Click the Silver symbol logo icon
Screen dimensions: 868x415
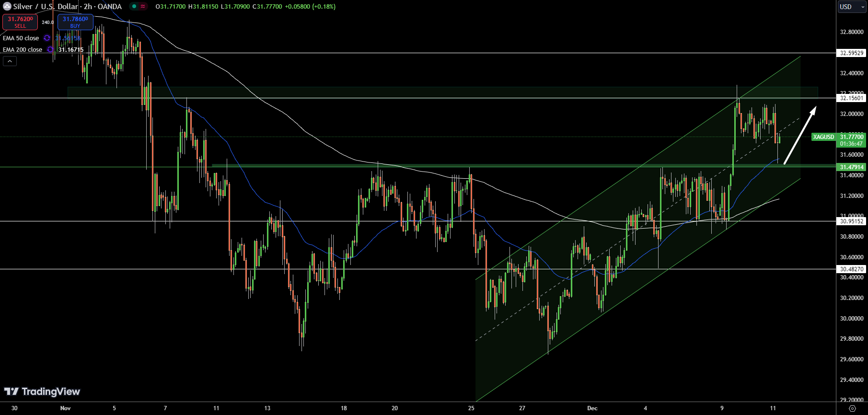7,6
